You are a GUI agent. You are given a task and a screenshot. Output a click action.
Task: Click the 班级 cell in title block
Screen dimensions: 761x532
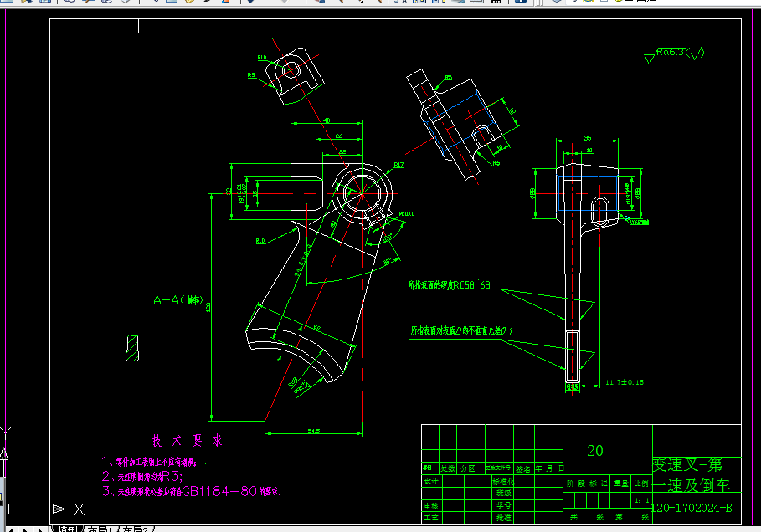coord(504,494)
